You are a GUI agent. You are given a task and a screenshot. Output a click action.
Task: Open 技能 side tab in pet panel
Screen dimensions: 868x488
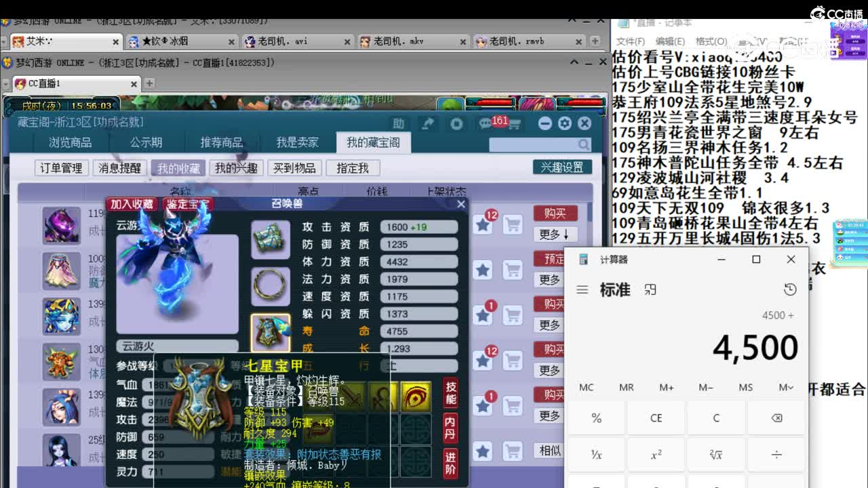click(x=451, y=392)
